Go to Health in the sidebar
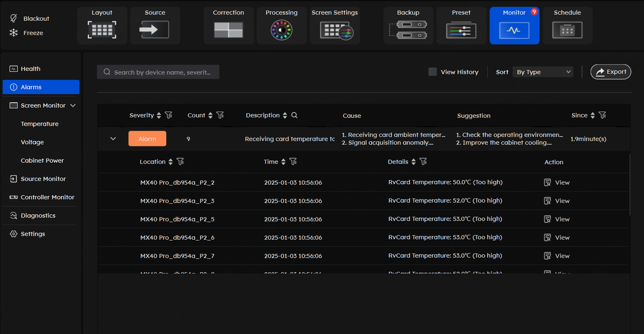 (31, 69)
